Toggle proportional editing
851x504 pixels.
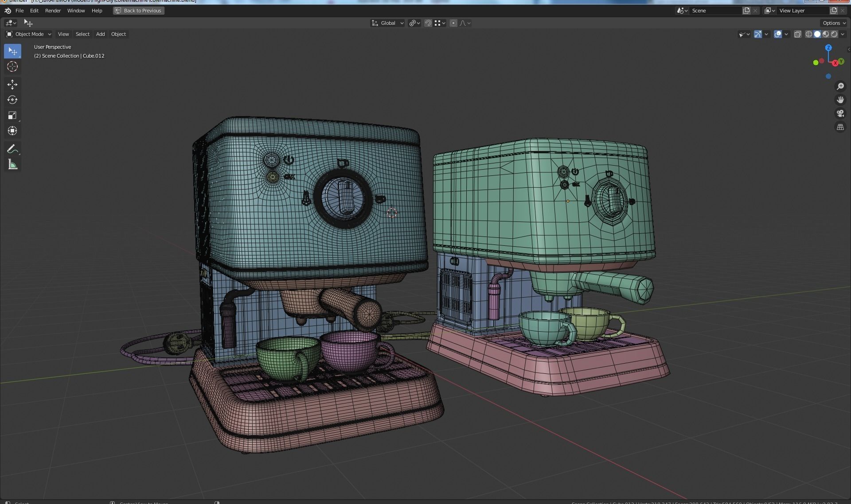tap(453, 23)
